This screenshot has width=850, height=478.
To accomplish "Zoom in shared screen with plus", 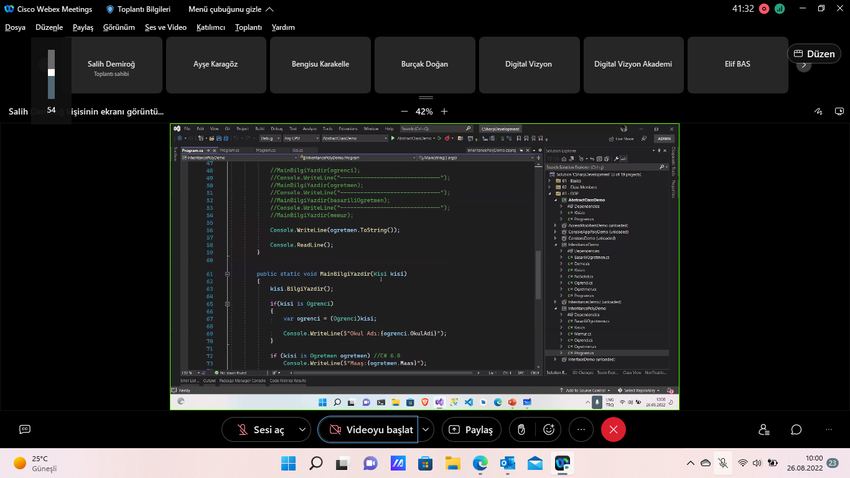I will click(445, 111).
